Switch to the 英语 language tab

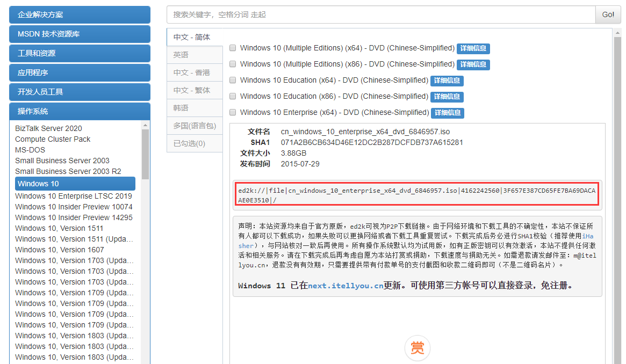point(181,55)
